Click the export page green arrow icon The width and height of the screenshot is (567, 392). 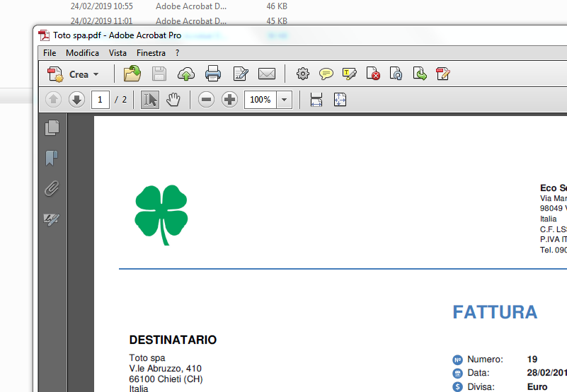[420, 74]
